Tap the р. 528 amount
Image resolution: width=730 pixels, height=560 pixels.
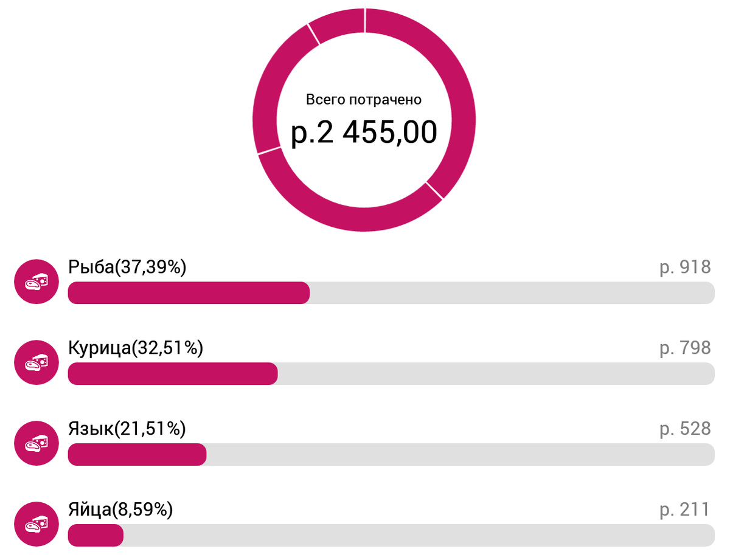[x=685, y=429]
